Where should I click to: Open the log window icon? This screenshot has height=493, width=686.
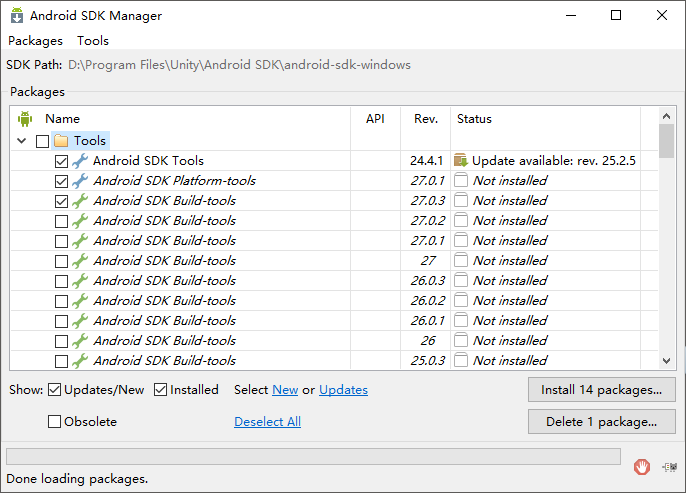(x=670, y=466)
